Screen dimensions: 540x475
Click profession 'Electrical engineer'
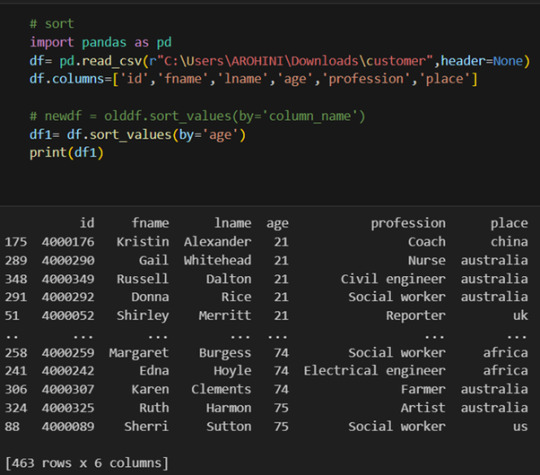(x=375, y=371)
